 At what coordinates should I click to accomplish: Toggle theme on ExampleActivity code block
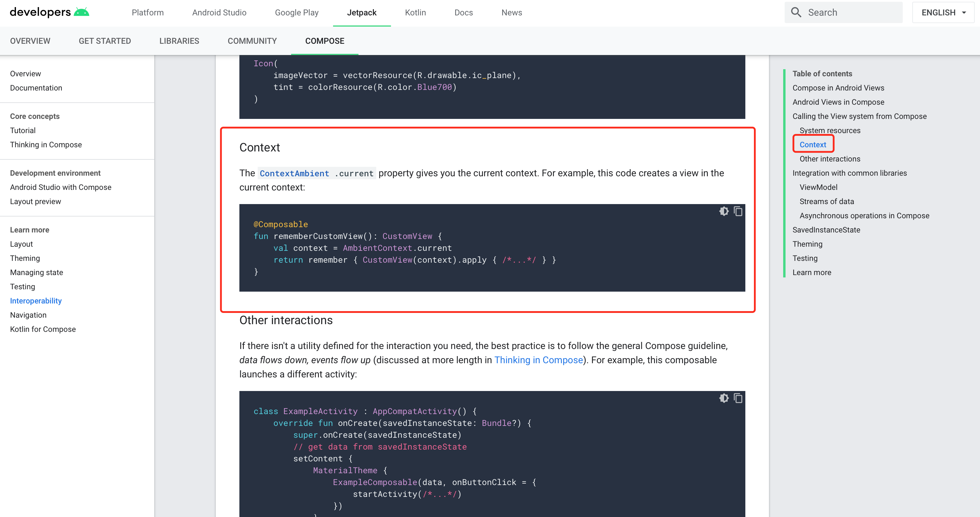[x=723, y=398]
